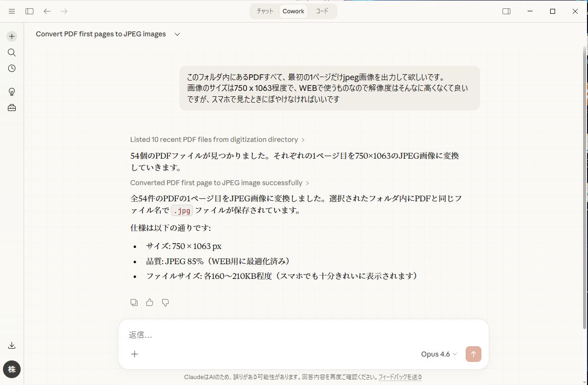
Task: Toggle the left sidebar panel icon
Action: 29,11
